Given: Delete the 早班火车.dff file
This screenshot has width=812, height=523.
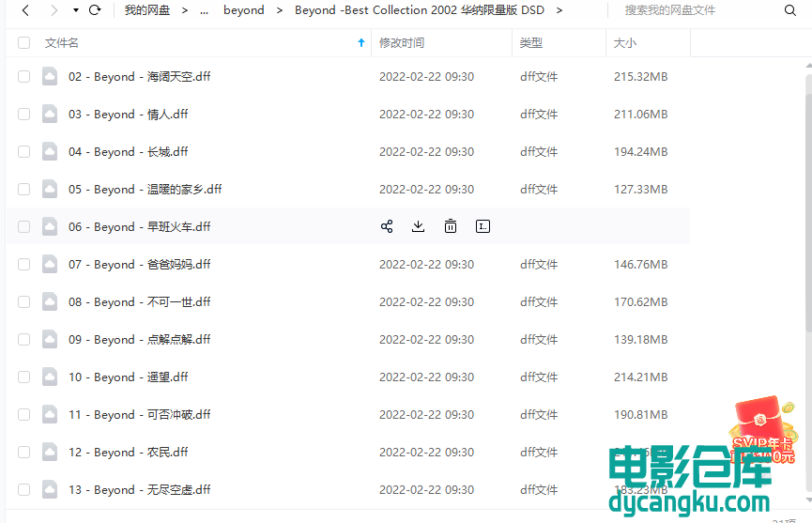Looking at the screenshot, I should 451,226.
